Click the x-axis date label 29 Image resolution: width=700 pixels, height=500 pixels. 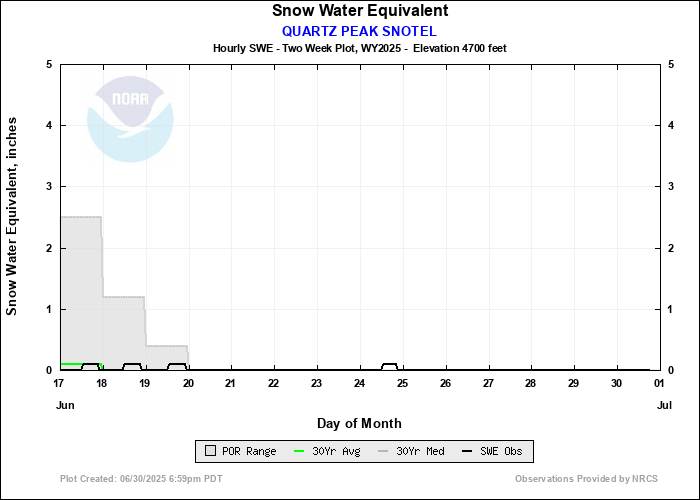pos(573,384)
